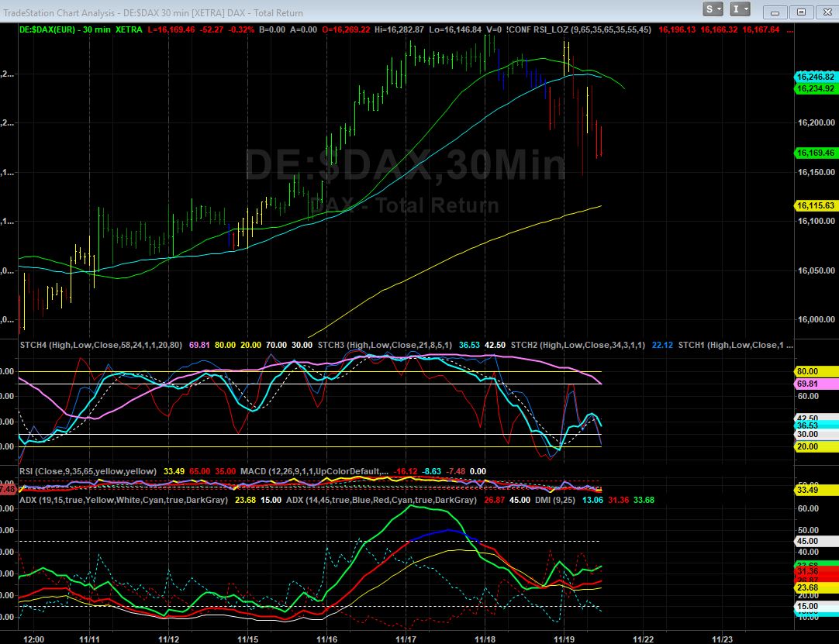Image resolution: width=839 pixels, height=644 pixels.
Task: Select the RSI (Close,9,35,65,yellow,yellow) label
Action: [88, 471]
